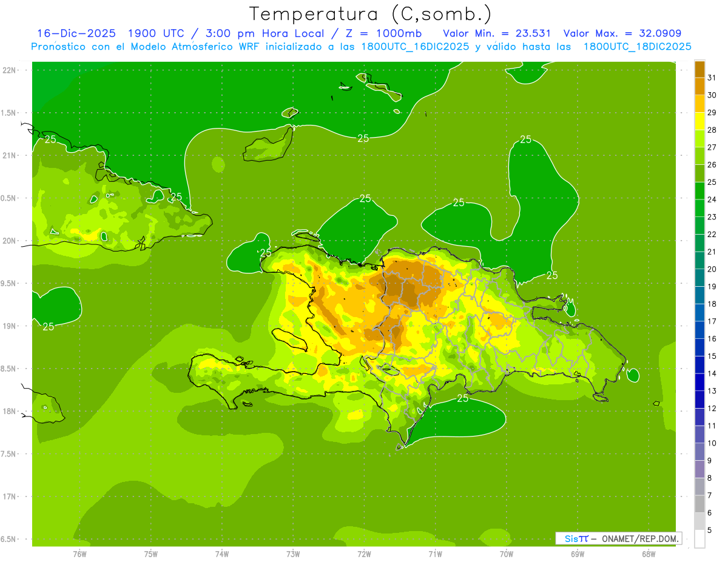The width and height of the screenshot is (728, 562).
Task: Click the 'Z = 1000mb' level text
Action: click(383, 33)
